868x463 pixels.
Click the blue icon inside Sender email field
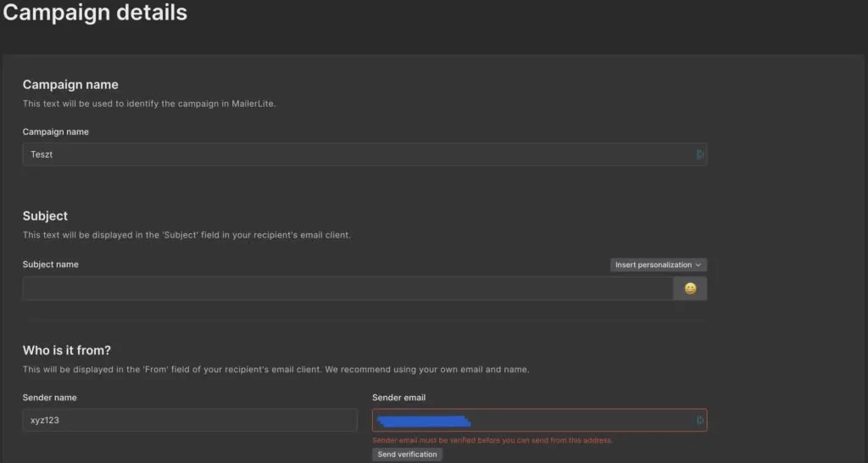(700, 420)
